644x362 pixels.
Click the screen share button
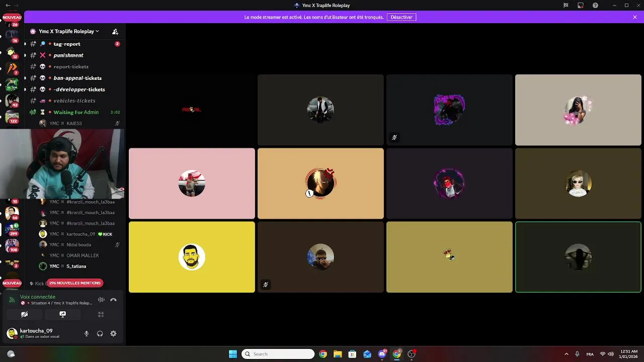pos(62,314)
